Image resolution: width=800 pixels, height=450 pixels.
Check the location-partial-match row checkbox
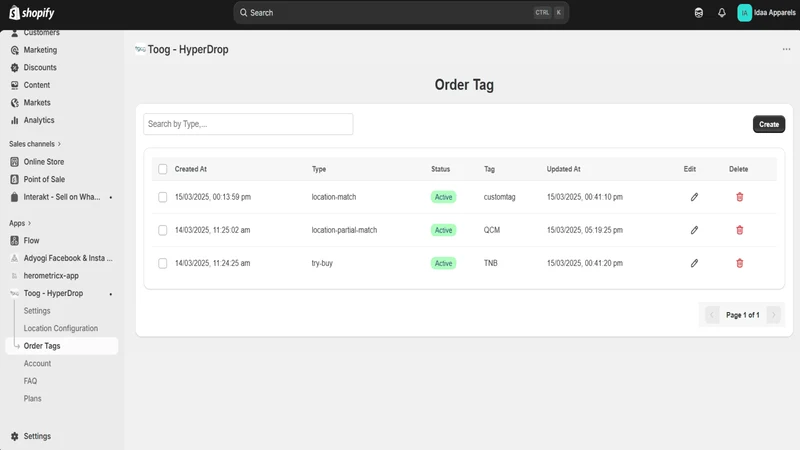(x=162, y=230)
